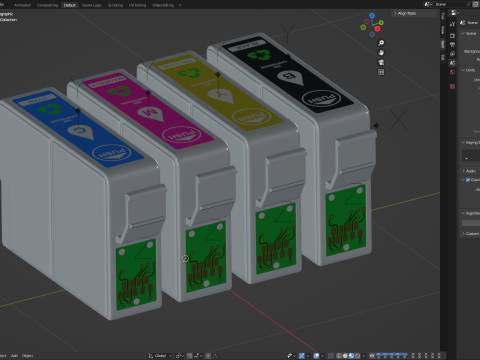Select rendered viewport shading
The width and height of the screenshot is (480, 360).
tap(357, 356)
